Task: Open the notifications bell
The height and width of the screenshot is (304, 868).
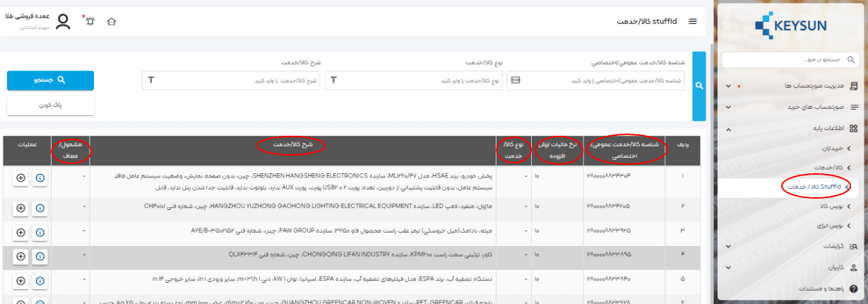Action: click(x=90, y=21)
